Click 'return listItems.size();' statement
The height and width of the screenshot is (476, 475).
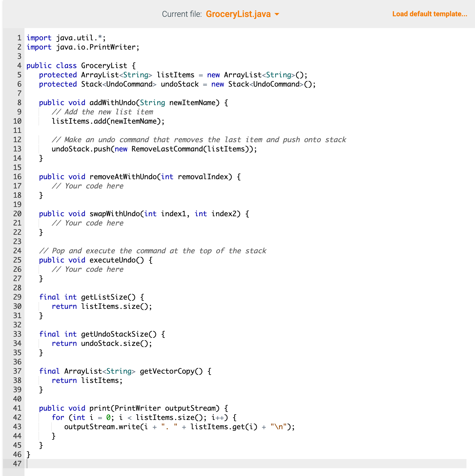(x=102, y=306)
